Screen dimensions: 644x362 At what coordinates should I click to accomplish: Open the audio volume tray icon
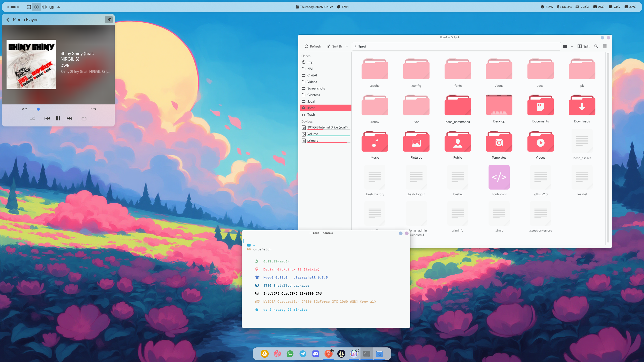coord(44,7)
